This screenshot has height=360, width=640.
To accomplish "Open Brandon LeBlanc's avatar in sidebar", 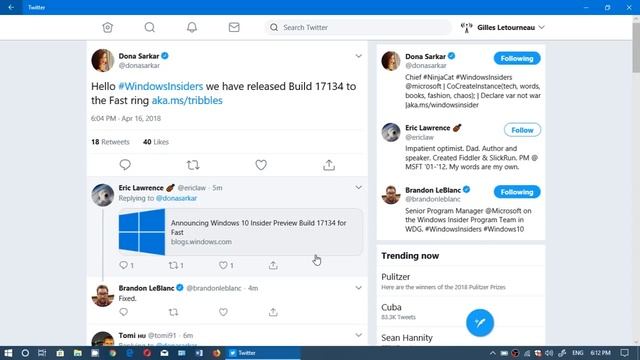I will (x=391, y=195).
